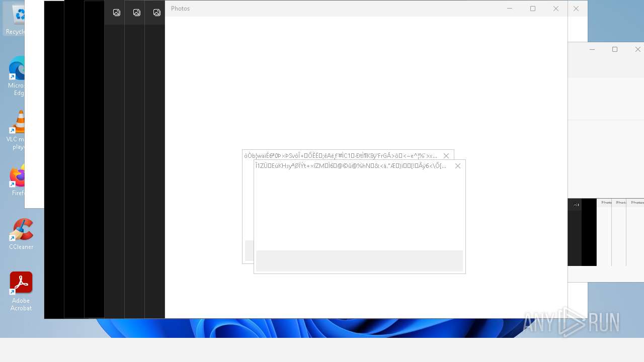Click the Photos window title text
Screen dimensions: 644x362
coord(180,9)
